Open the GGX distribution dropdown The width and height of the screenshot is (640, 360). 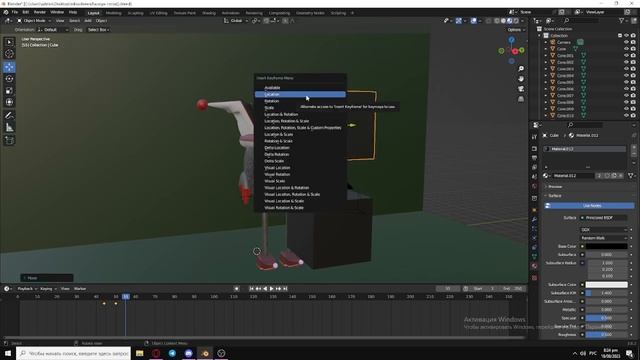[603, 230]
